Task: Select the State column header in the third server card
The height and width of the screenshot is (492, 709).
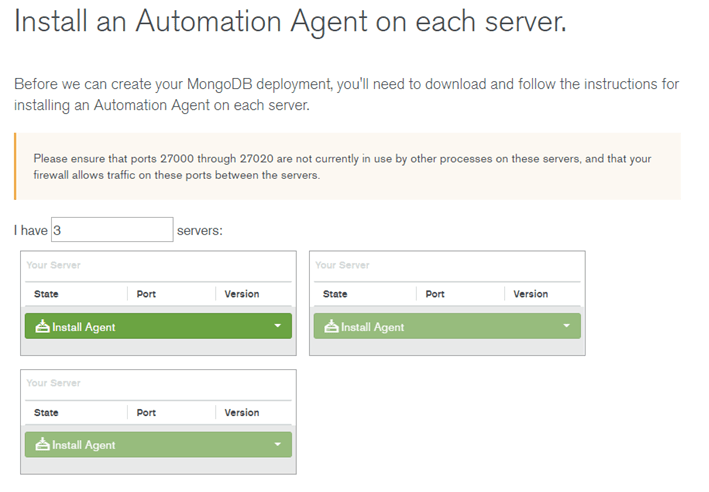Action: pyautogui.click(x=46, y=412)
